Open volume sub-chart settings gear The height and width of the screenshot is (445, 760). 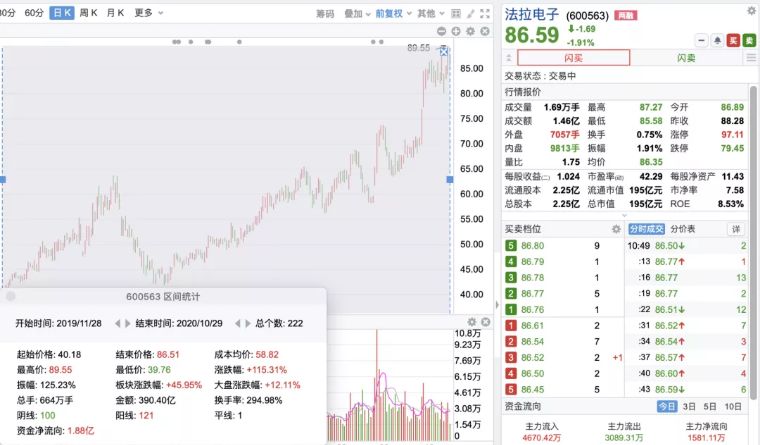[x=471, y=322]
